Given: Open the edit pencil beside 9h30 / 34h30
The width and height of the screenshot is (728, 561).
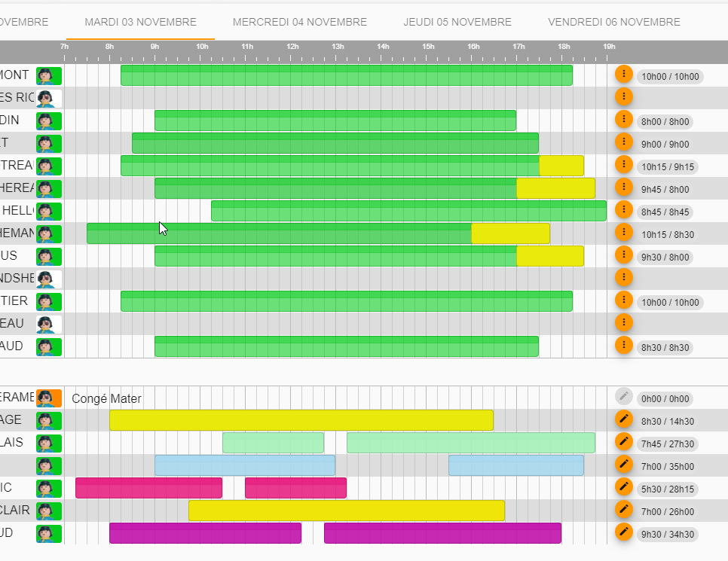Looking at the screenshot, I should point(623,532).
